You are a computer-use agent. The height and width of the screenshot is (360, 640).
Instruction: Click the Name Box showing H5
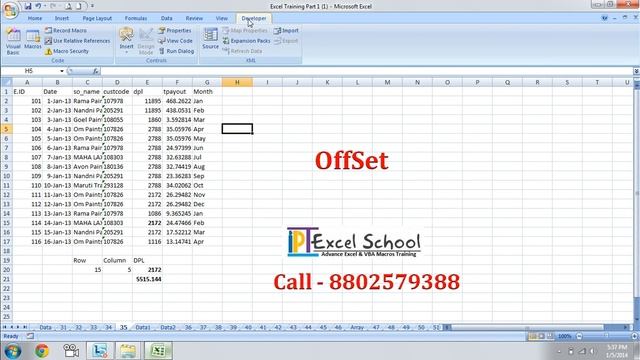click(x=30, y=71)
